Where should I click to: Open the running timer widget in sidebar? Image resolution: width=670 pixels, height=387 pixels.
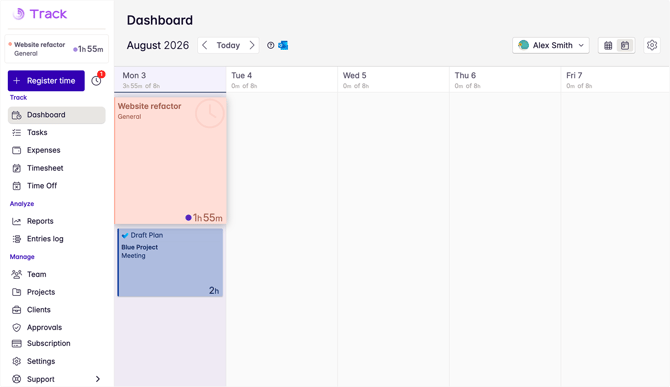point(57,49)
